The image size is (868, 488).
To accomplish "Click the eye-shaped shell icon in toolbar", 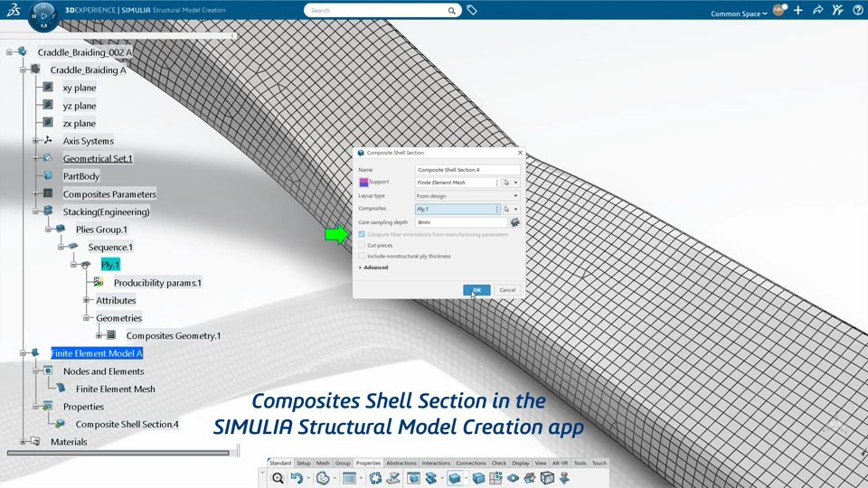I will coord(513,478).
